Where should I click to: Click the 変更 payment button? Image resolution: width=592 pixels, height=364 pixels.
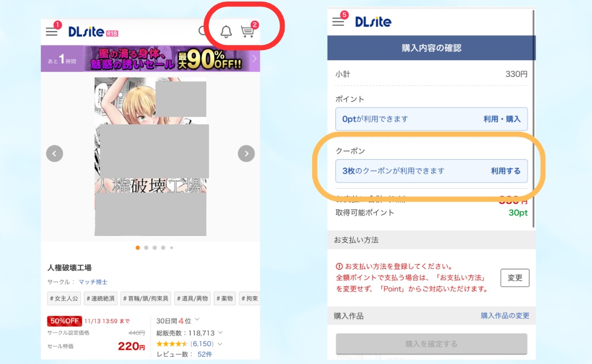[515, 278]
